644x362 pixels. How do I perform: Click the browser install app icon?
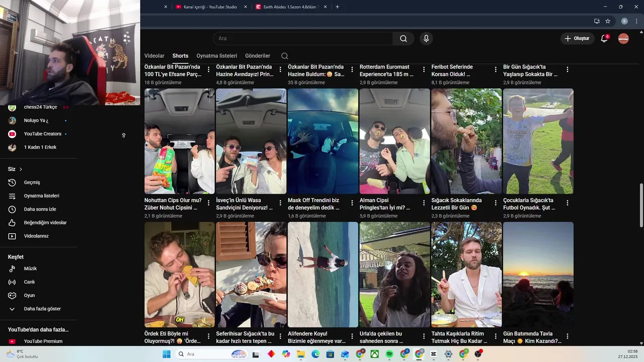click(597, 21)
